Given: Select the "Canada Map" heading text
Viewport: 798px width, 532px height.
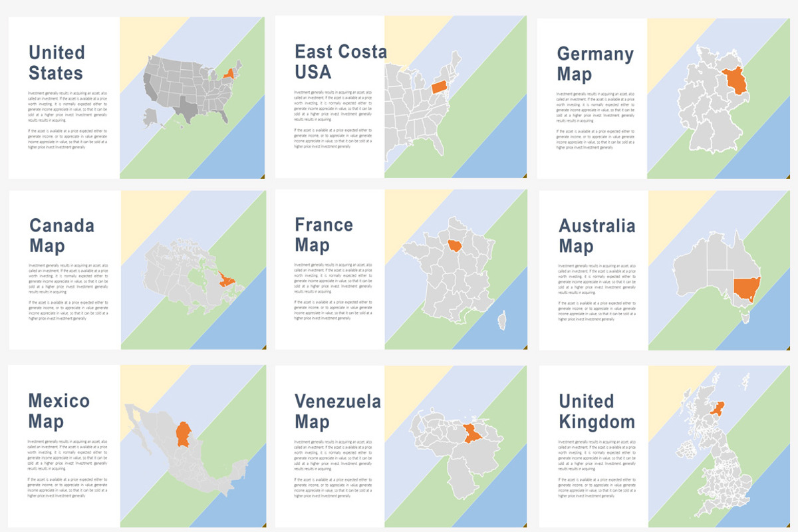Looking at the screenshot, I should [x=62, y=235].
